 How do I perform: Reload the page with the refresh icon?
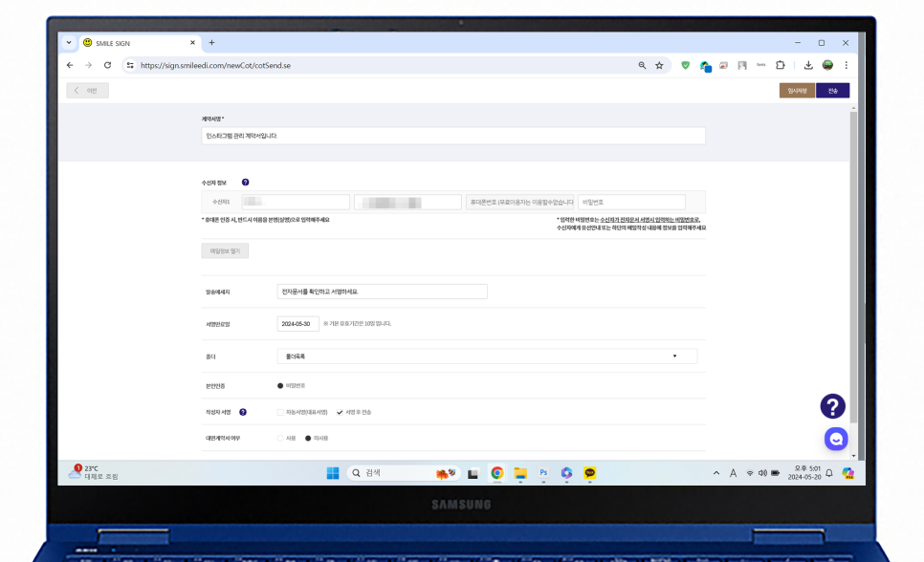pyautogui.click(x=107, y=65)
